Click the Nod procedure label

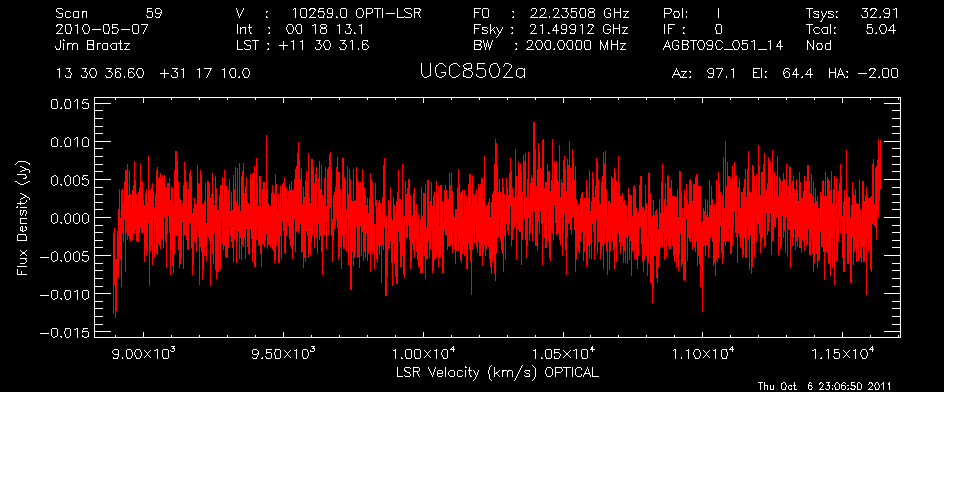819,45
